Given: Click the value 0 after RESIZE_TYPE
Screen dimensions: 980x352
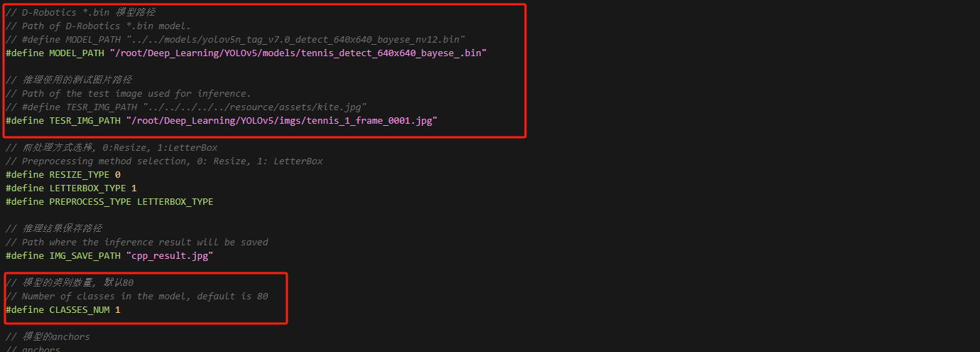Looking at the screenshot, I should (x=118, y=175).
